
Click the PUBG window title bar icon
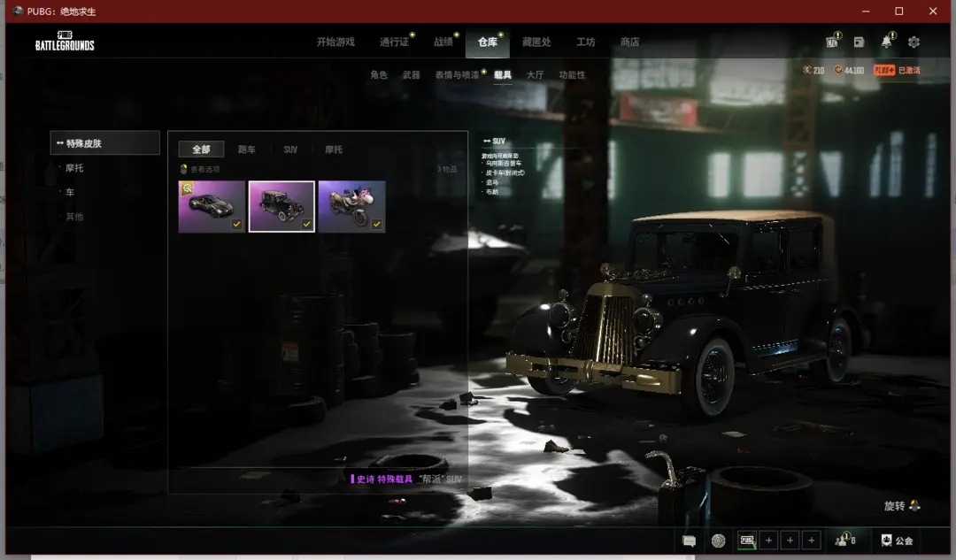tap(18, 11)
